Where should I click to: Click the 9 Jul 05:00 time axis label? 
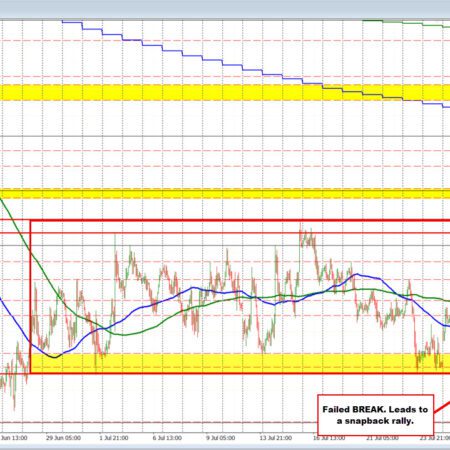tap(221, 438)
